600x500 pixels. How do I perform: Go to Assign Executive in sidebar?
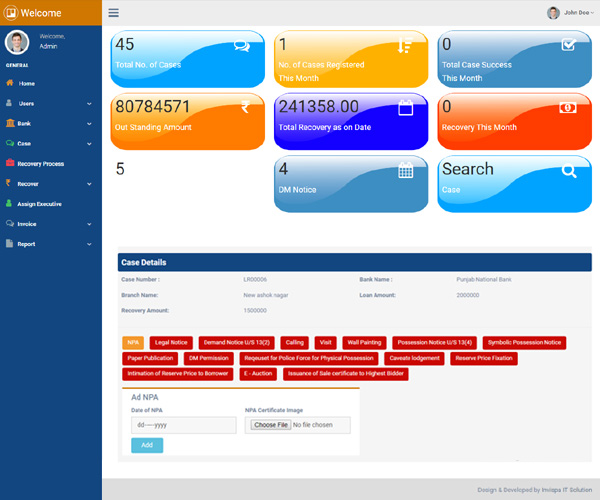click(x=40, y=203)
